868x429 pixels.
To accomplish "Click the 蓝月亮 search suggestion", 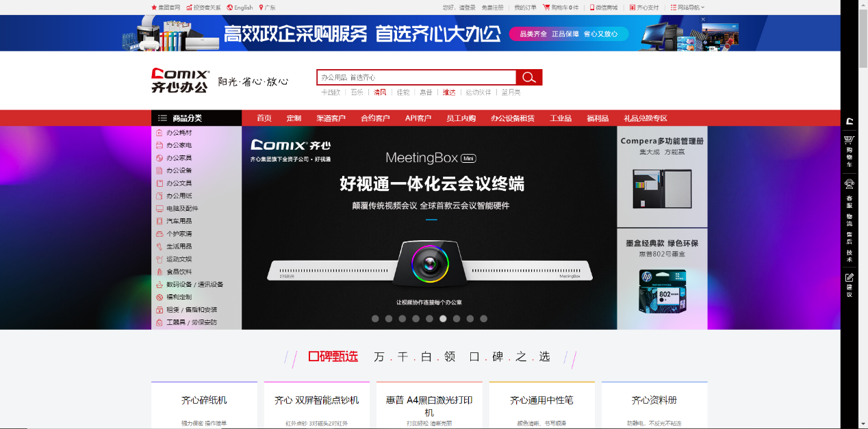I will tap(511, 92).
